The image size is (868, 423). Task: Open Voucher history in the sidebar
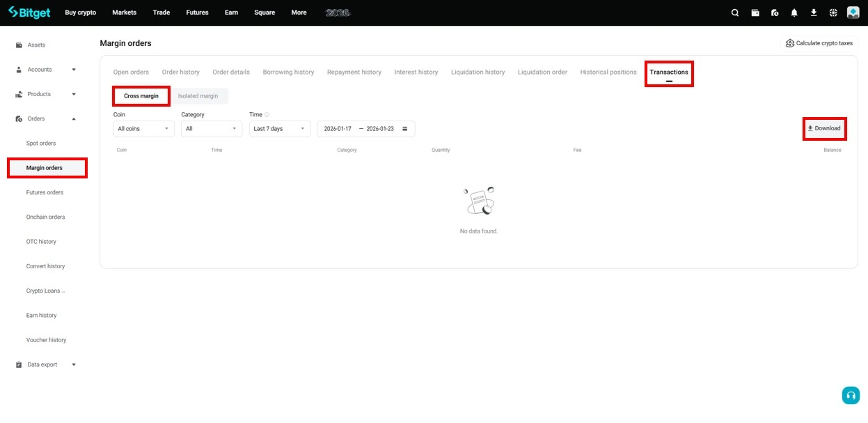click(x=46, y=340)
